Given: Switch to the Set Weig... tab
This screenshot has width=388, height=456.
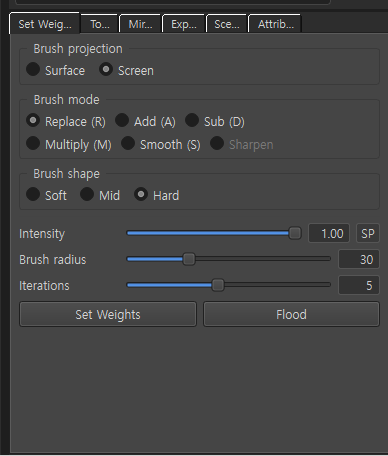Looking at the screenshot, I should [x=45, y=24].
